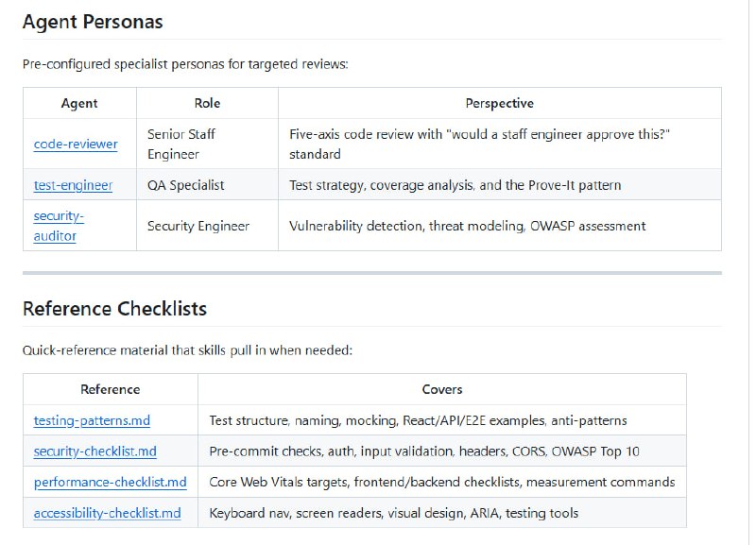The height and width of the screenshot is (545, 756).
Task: Go to performance-checklist.md link
Action: coord(110,482)
